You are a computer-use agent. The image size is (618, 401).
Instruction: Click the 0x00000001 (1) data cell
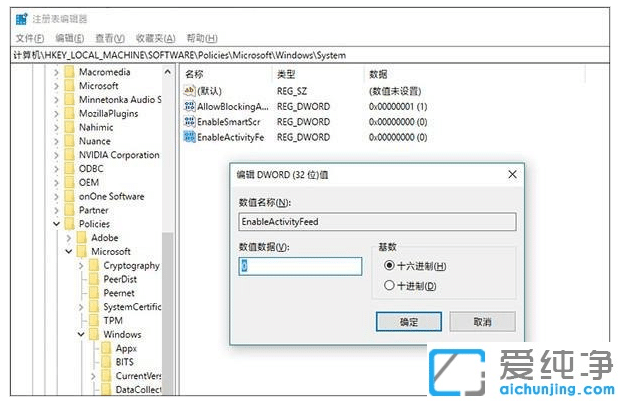pyautogui.click(x=398, y=106)
